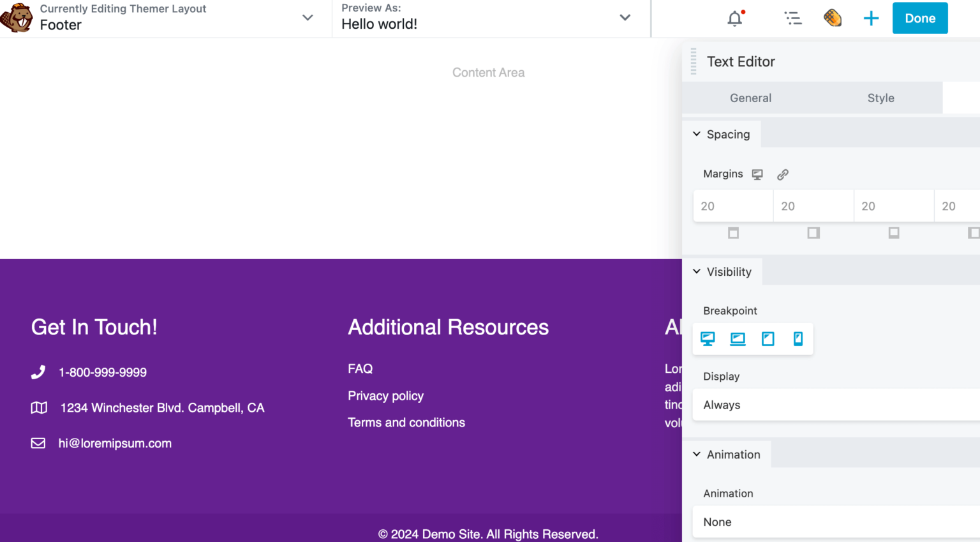Toggle the desktop visibility breakpoint
This screenshot has height=542, width=980.
pos(708,339)
